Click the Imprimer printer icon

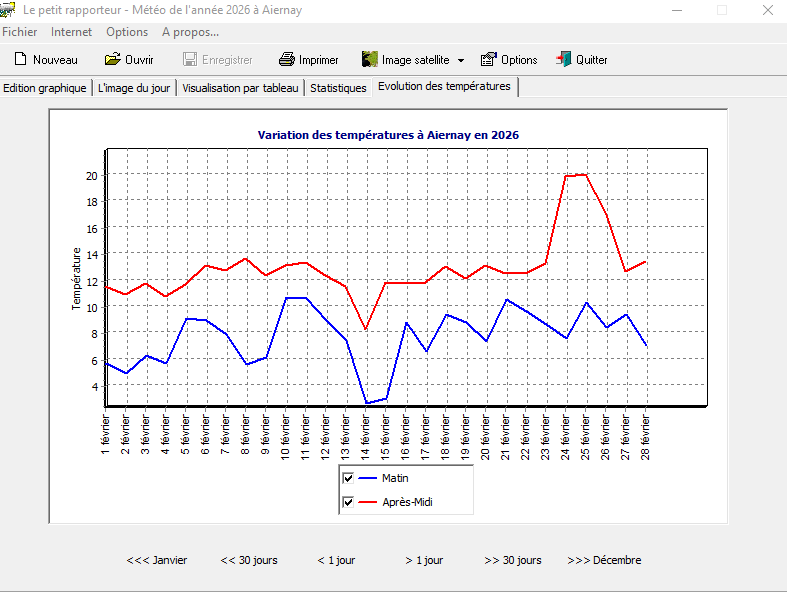(x=286, y=60)
